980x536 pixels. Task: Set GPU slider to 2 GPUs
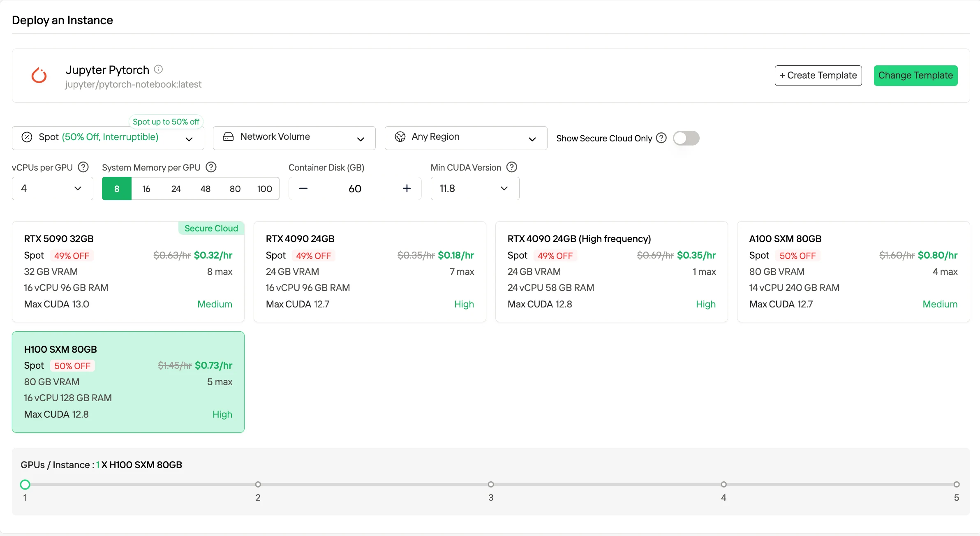click(258, 485)
